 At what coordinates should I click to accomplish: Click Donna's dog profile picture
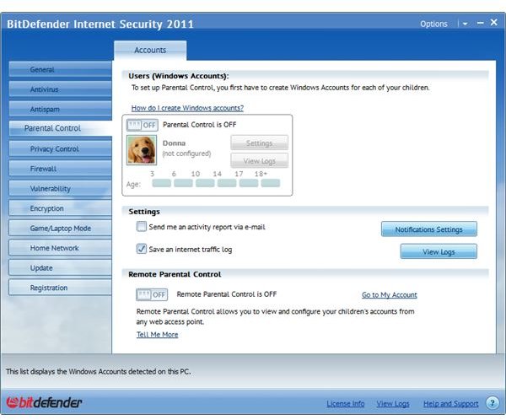click(x=142, y=150)
